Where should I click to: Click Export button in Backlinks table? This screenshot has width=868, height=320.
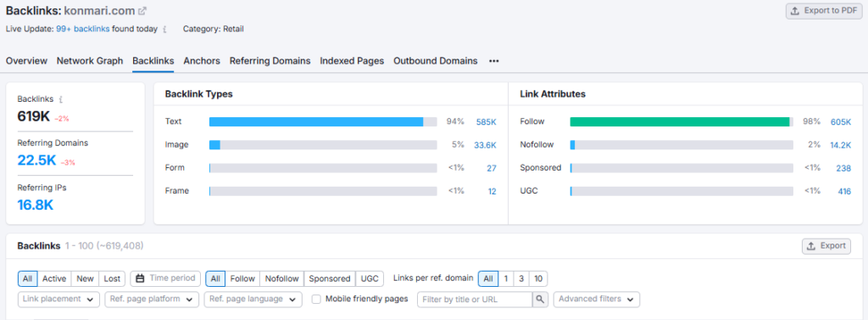pyautogui.click(x=826, y=245)
